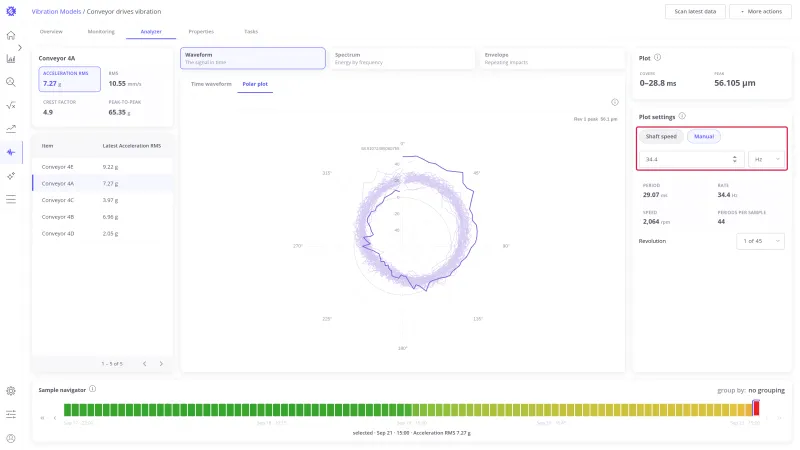Select the Conveyor 4A row
Image resolution: width=800 pixels, height=450 pixels.
(102, 183)
